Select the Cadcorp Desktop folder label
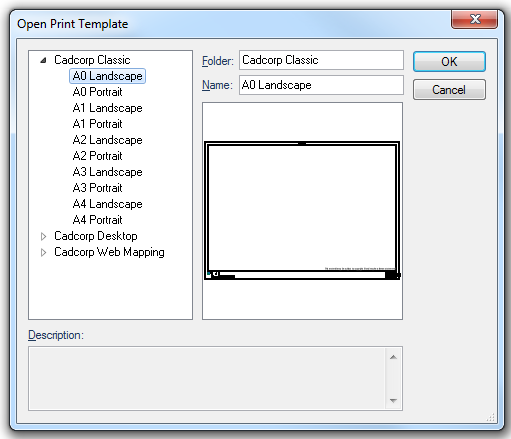Screen dimensions: 511x439 96,236
